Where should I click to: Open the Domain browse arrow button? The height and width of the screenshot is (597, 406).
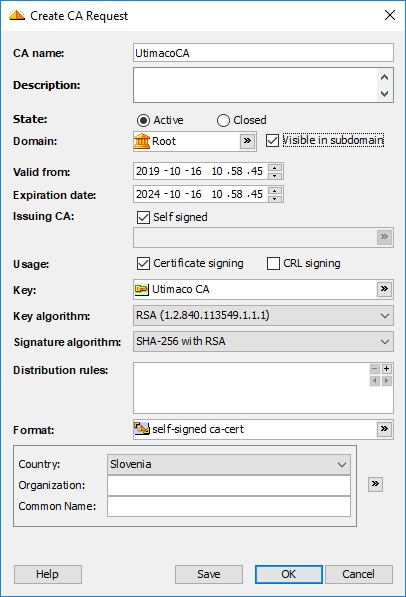click(x=247, y=141)
